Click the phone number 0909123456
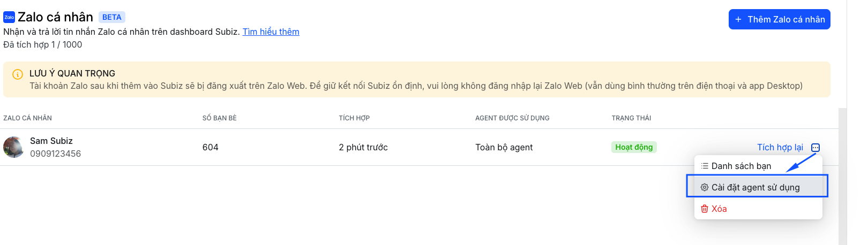868x245 pixels. [x=56, y=154]
